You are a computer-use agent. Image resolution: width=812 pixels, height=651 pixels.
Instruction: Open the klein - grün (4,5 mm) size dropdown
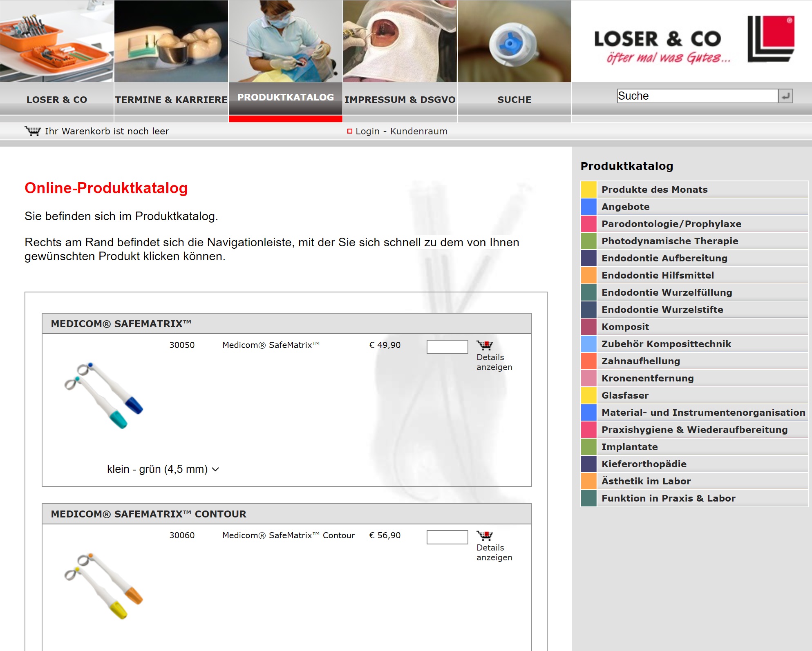pos(163,469)
